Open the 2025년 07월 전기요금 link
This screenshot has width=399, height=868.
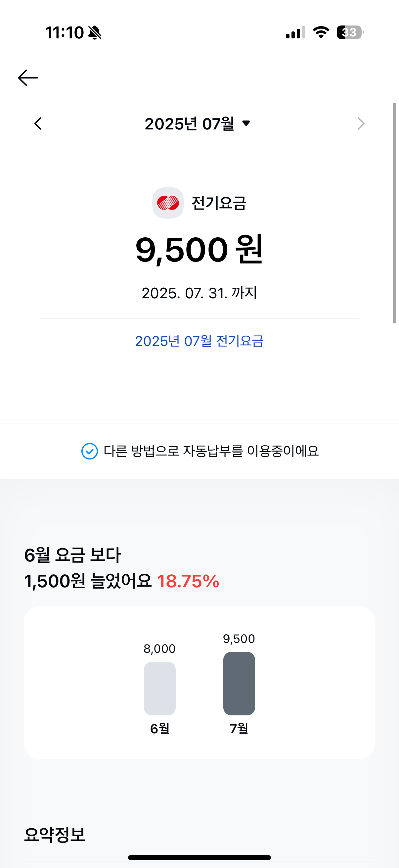(x=199, y=341)
